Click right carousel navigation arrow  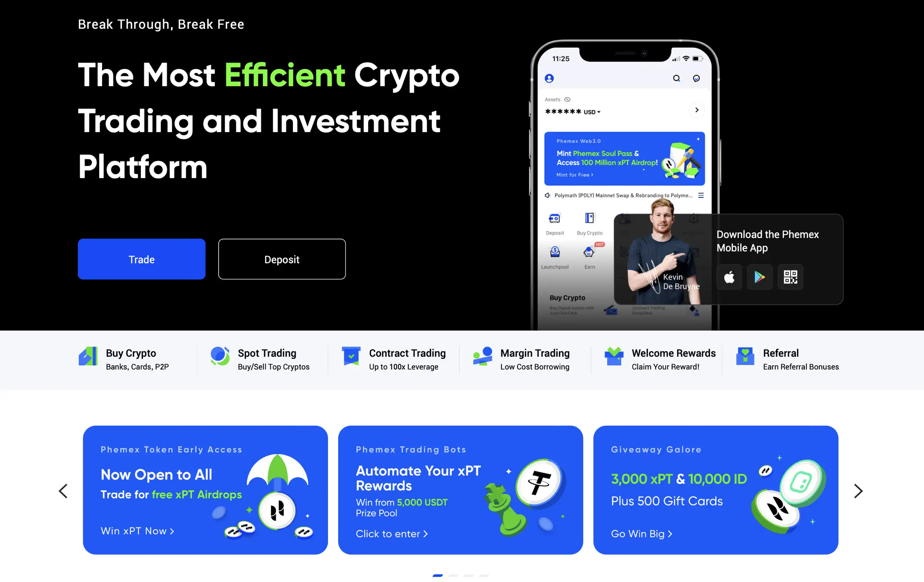(859, 491)
